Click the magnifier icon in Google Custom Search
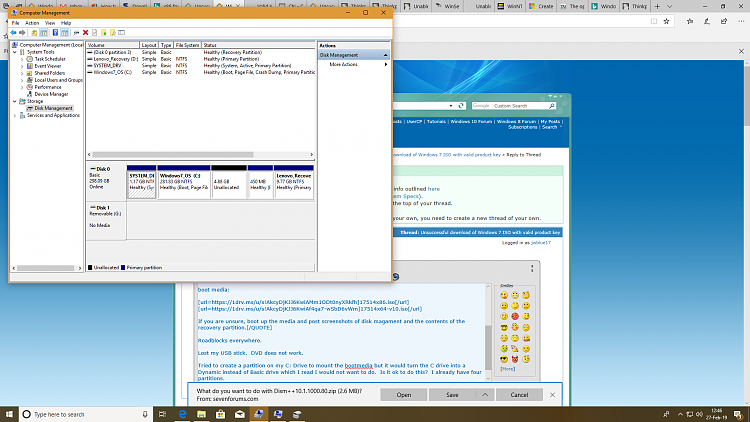 552,106
